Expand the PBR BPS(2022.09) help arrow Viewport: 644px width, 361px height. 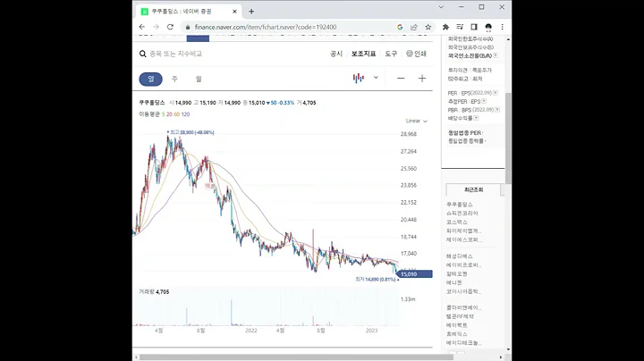point(497,110)
